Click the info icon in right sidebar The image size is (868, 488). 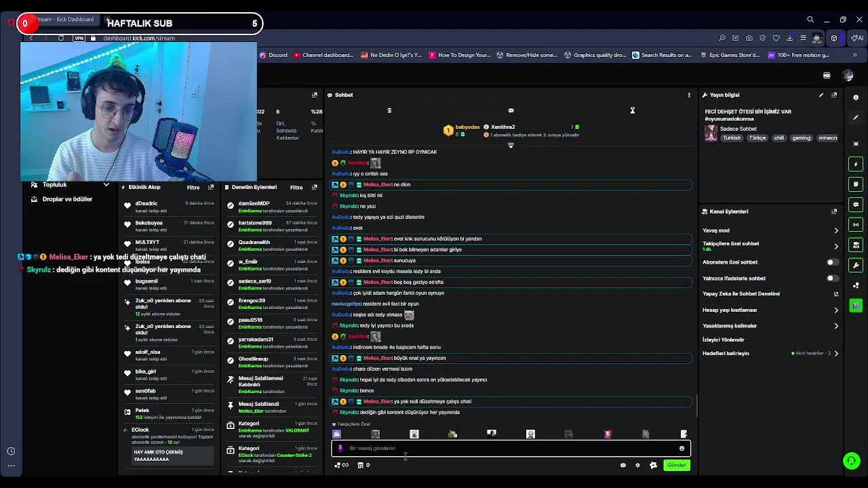[x=856, y=98]
